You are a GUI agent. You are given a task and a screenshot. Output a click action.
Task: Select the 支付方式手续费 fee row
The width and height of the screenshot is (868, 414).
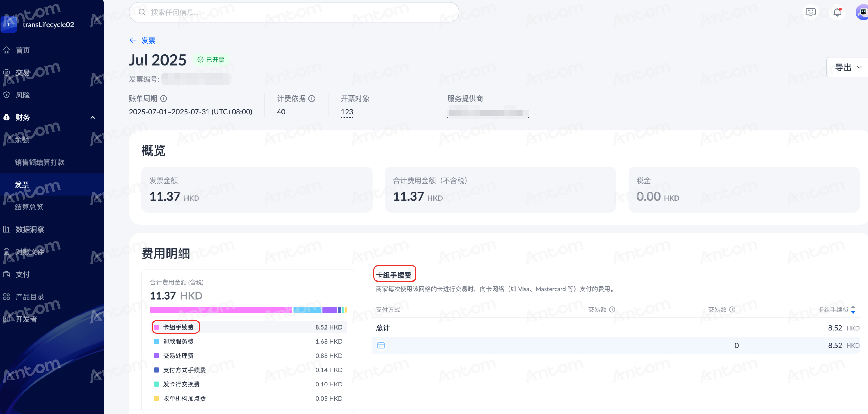coord(248,370)
